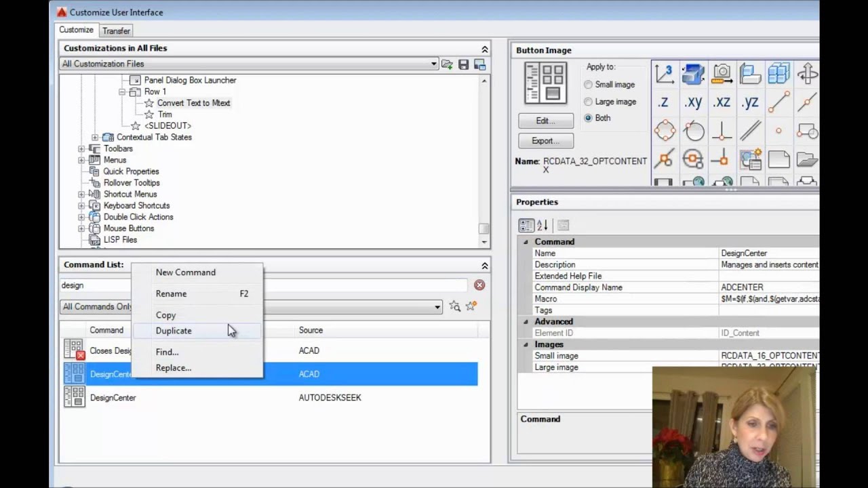
Task: Choose Replace... from context menu
Action: 196,367
